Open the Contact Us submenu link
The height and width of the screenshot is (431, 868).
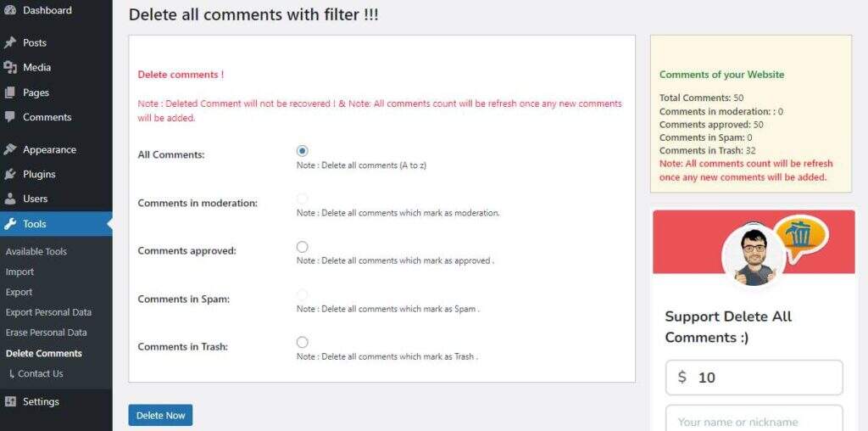click(40, 373)
